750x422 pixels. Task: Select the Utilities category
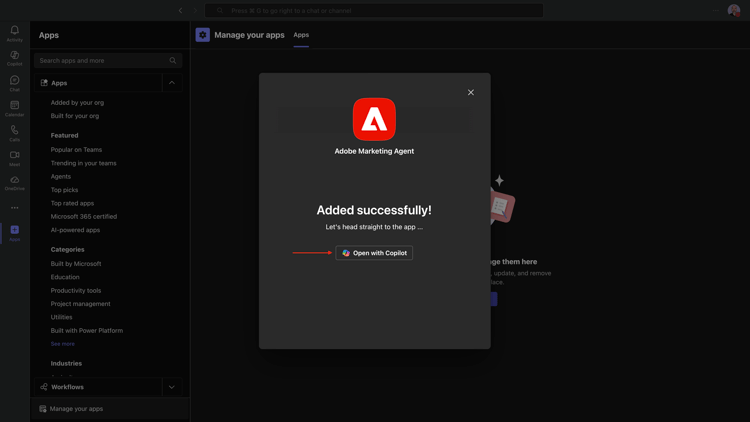(61, 317)
